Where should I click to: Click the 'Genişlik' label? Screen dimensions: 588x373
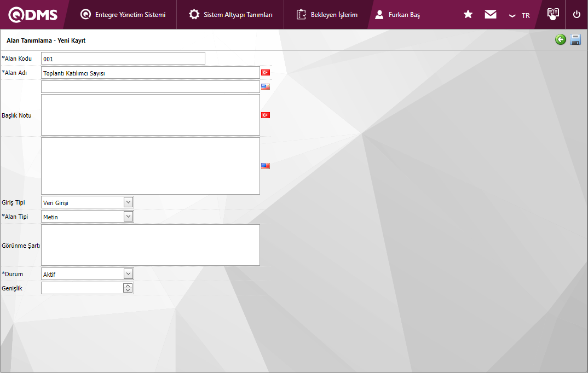tap(12, 288)
